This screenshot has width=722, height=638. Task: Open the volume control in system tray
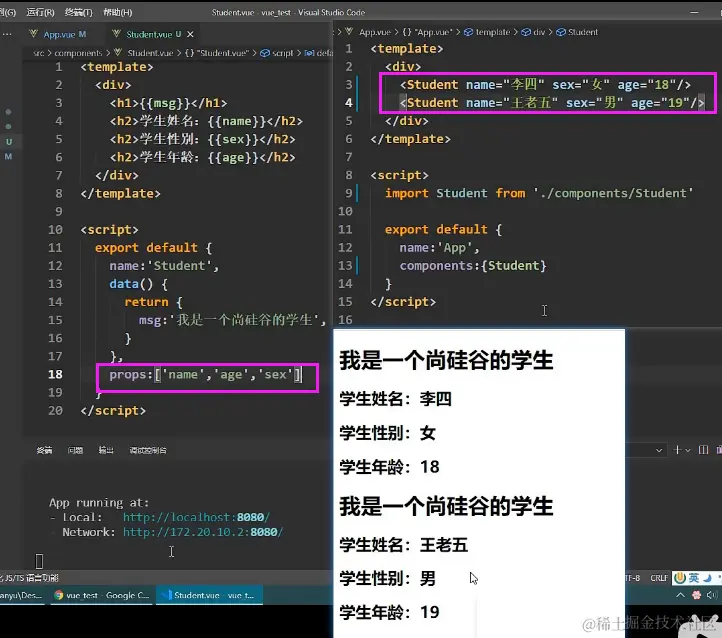712,595
